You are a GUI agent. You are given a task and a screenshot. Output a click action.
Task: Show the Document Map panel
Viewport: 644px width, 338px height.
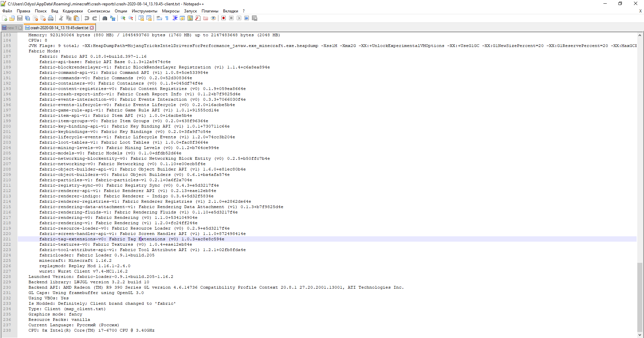(190, 18)
